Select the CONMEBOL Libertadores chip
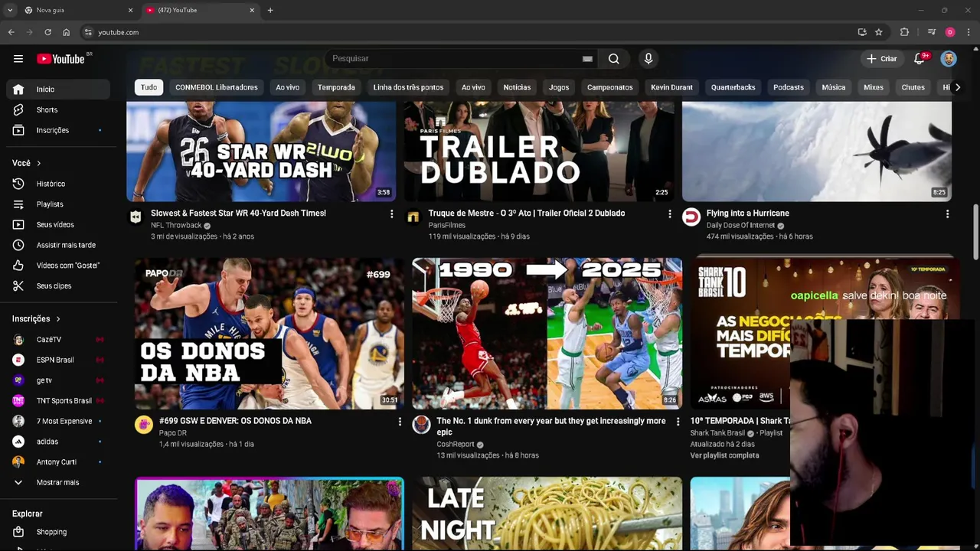Screen dimensions: 980x551 click(x=217, y=87)
